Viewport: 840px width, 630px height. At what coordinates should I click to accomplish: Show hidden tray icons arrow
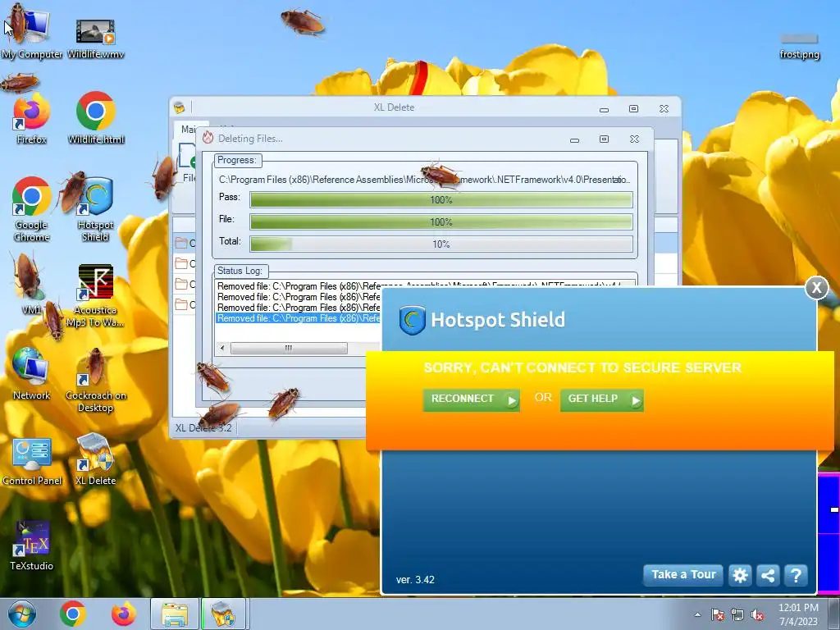[x=697, y=614]
